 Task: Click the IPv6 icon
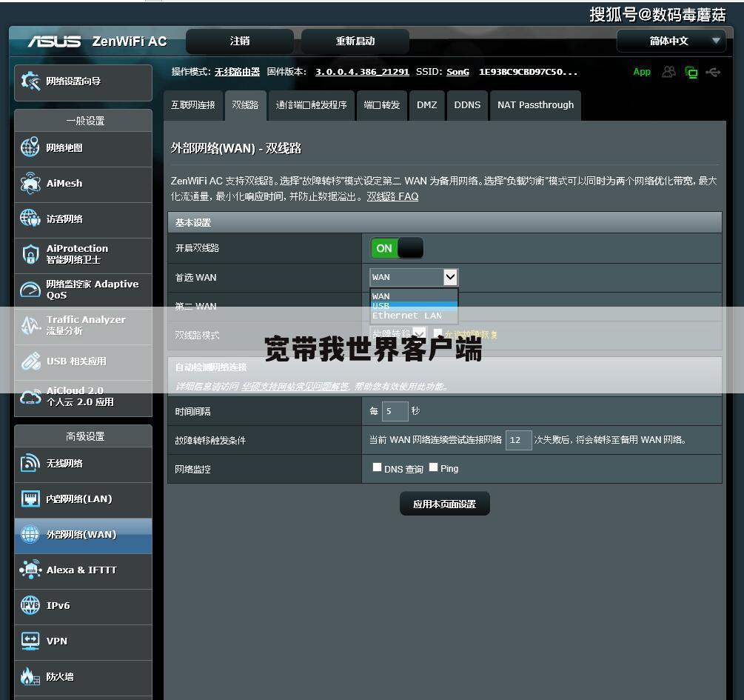pyautogui.click(x=30, y=605)
